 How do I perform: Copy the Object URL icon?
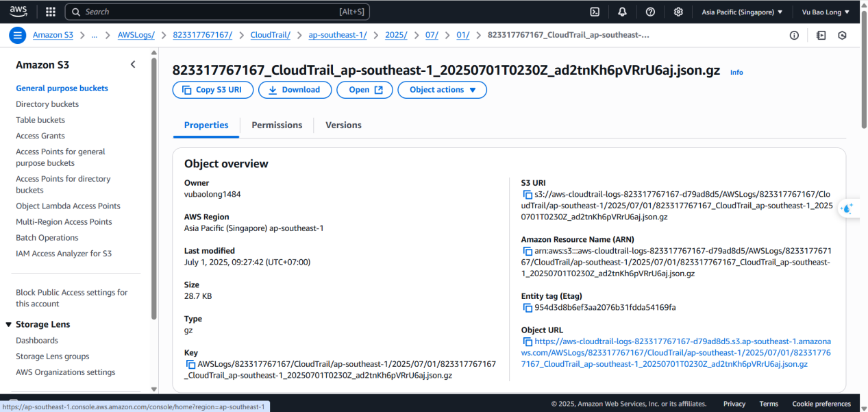[528, 341]
